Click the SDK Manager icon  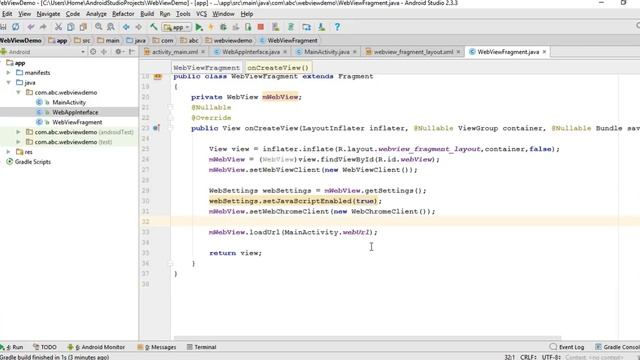(x=322, y=27)
